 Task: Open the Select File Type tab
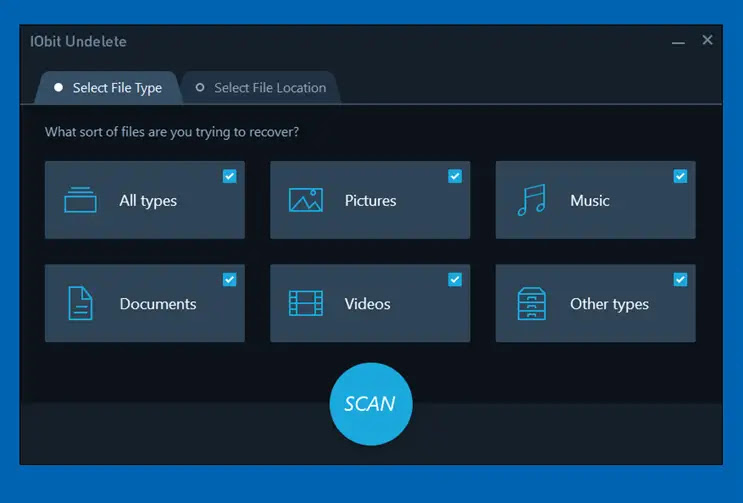108,88
